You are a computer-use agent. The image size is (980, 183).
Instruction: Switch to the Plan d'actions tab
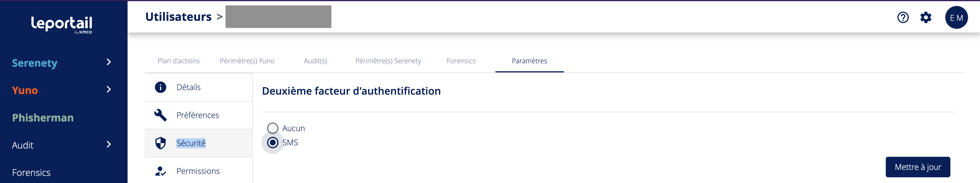click(x=179, y=61)
